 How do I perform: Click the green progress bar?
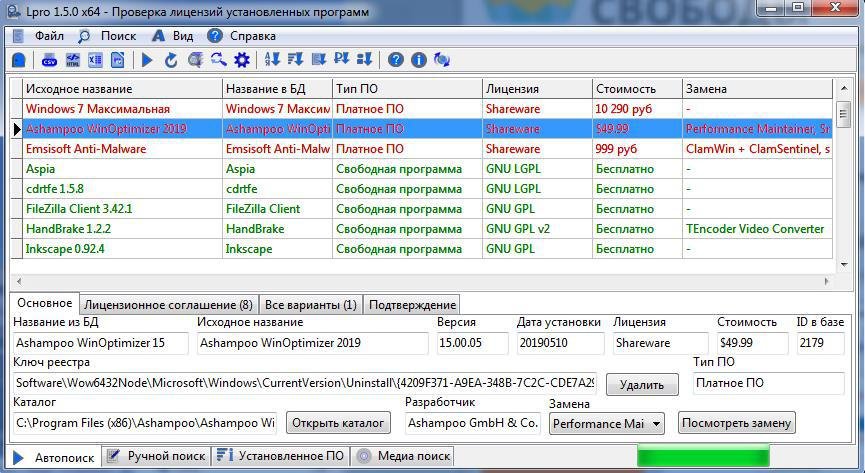click(x=703, y=457)
